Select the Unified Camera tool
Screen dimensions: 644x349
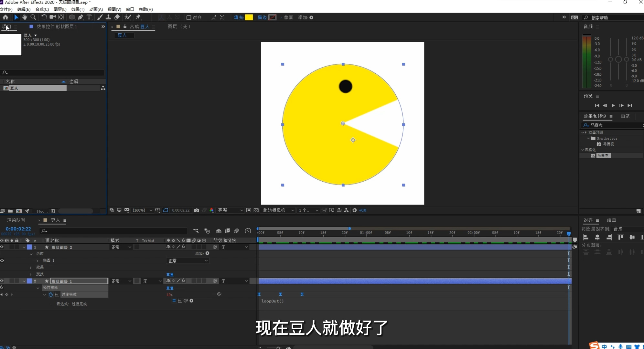pyautogui.click(x=52, y=17)
